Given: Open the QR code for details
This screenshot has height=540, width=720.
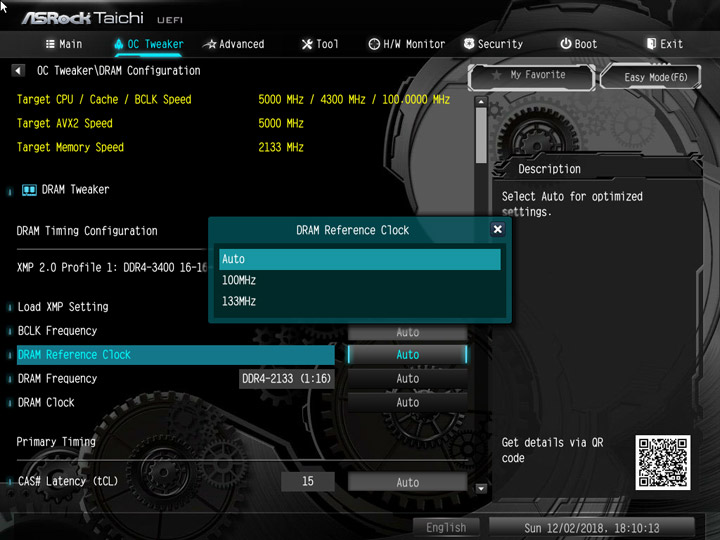Looking at the screenshot, I should (663, 462).
